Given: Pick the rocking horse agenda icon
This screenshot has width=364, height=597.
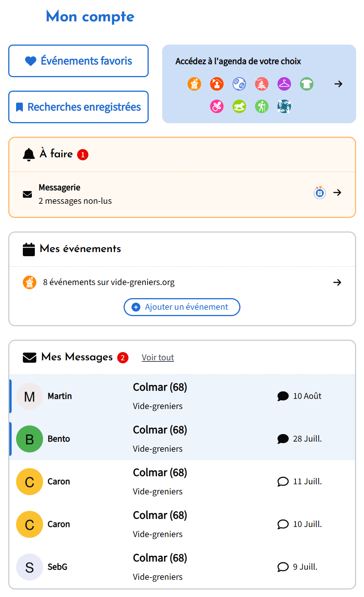Looking at the screenshot, I should click(x=239, y=106).
